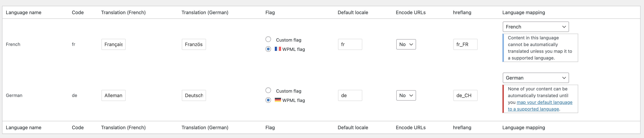Click top hreflang column header
This screenshot has height=138, width=644.
point(462,12)
